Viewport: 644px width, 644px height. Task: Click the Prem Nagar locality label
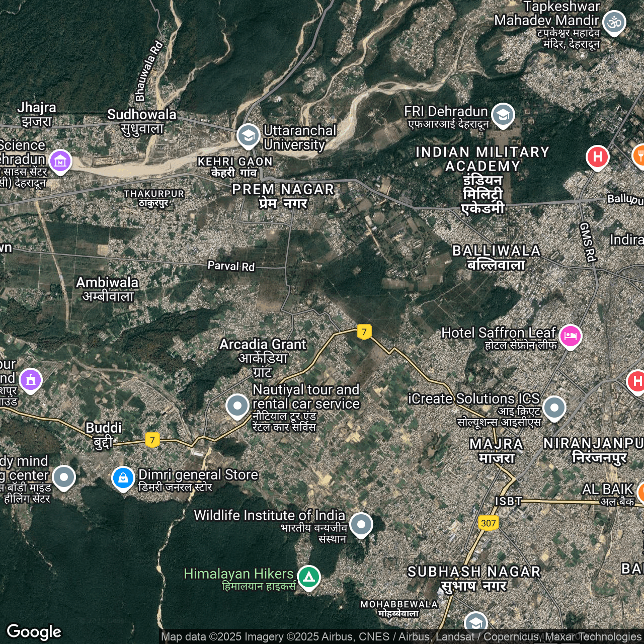(x=283, y=196)
